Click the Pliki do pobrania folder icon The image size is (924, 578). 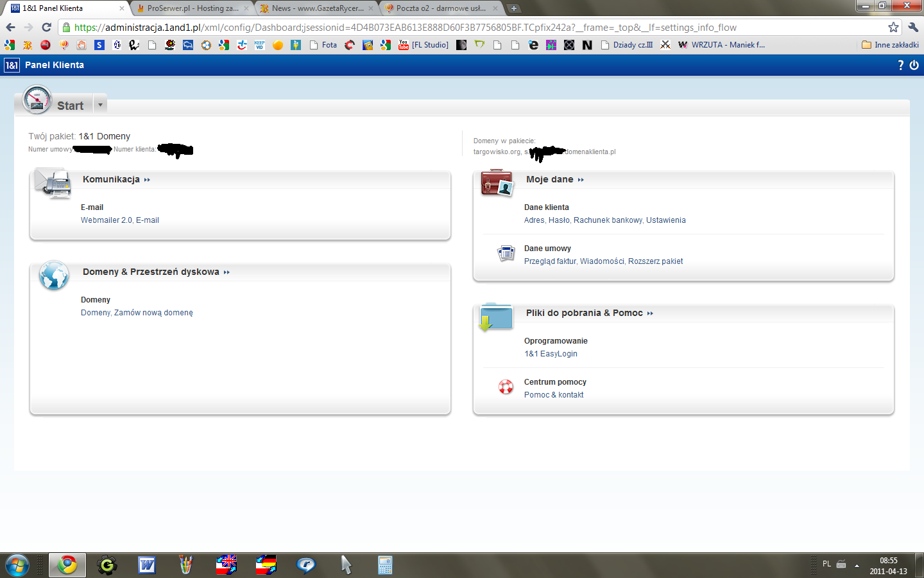[x=495, y=316]
